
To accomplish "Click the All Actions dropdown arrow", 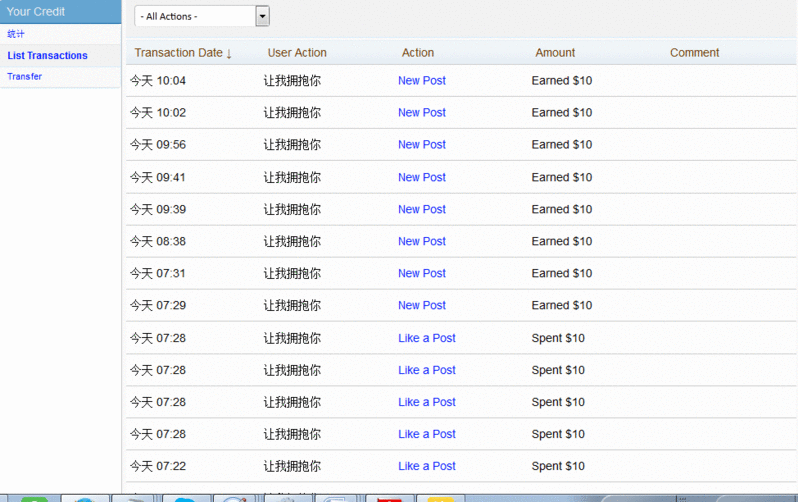I will click(262, 16).
